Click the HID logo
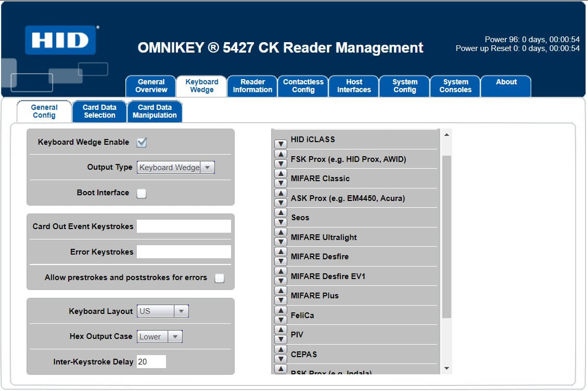 (60, 40)
